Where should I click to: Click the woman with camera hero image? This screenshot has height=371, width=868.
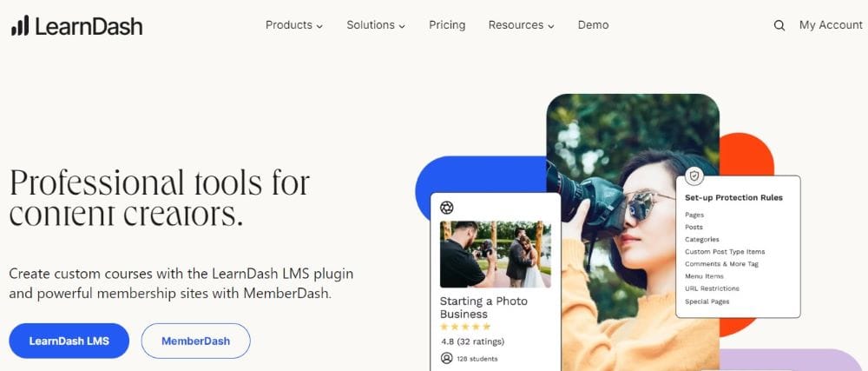(633, 233)
